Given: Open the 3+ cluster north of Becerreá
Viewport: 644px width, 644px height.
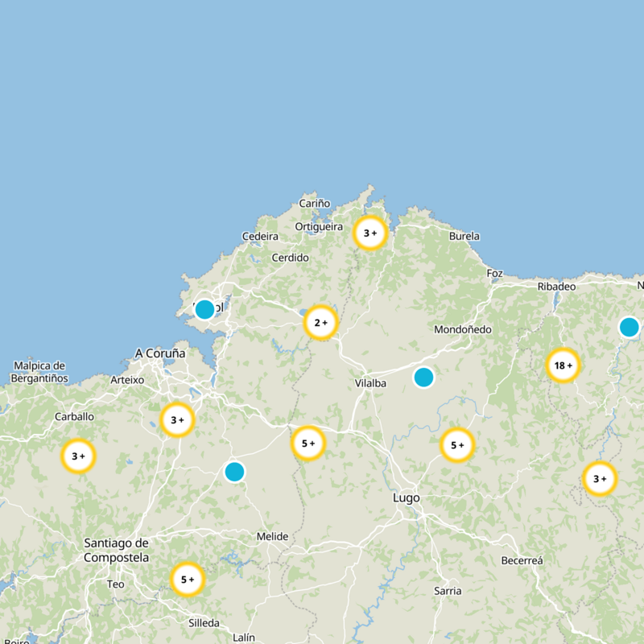Looking at the screenshot, I should tap(599, 479).
